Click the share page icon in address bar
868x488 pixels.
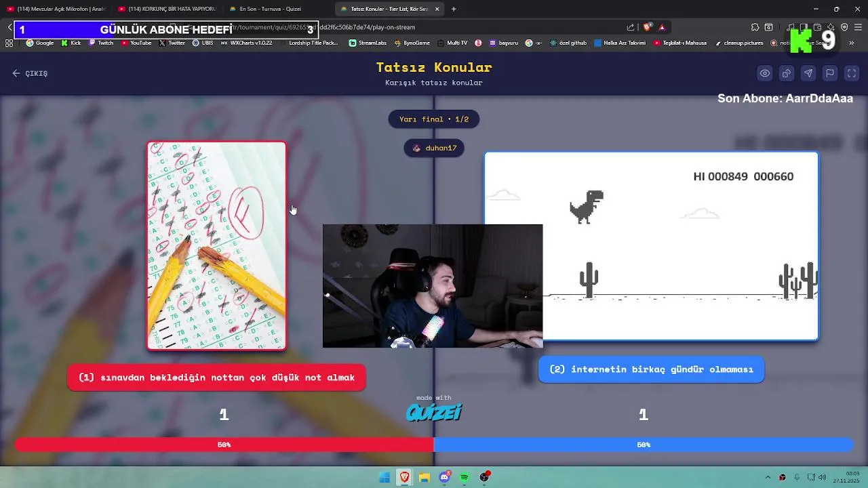point(631,27)
